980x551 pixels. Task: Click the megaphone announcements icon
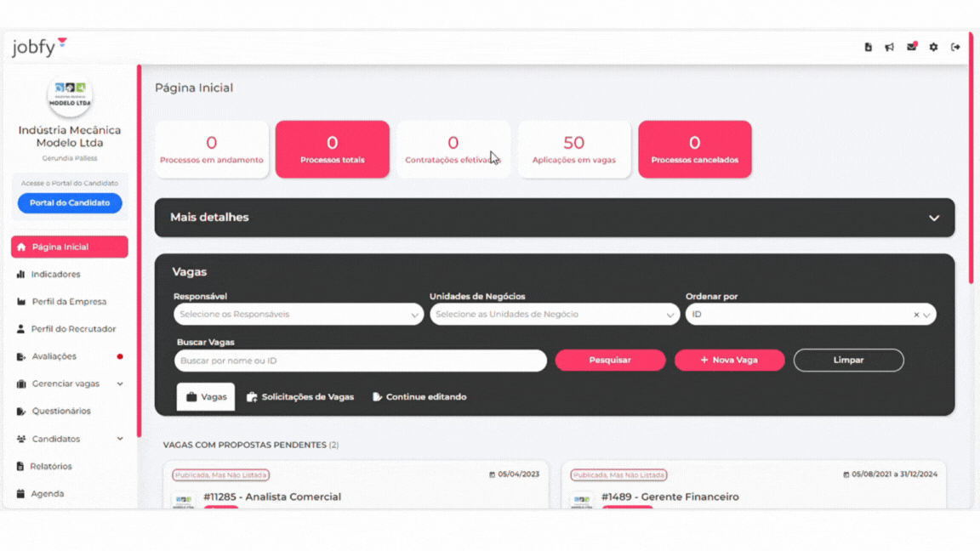[x=889, y=48]
